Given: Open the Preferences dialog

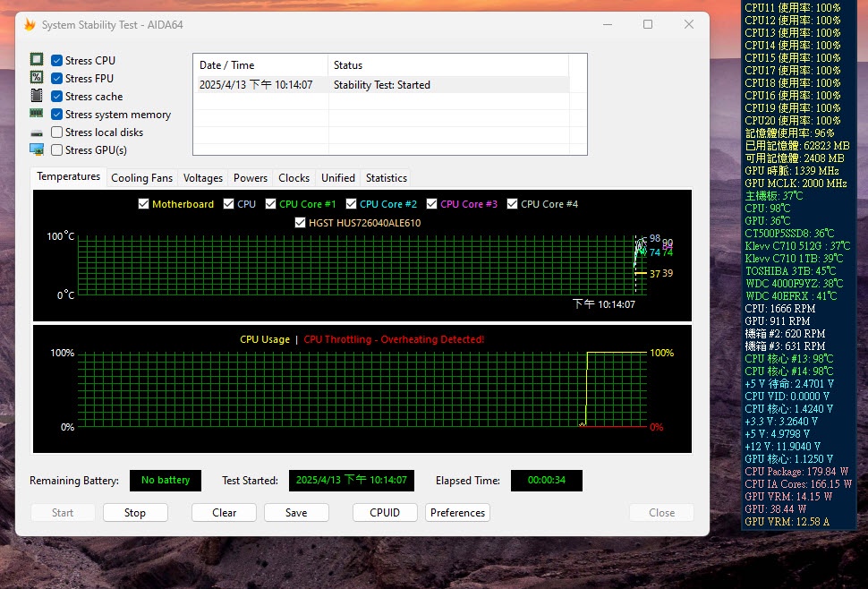Looking at the screenshot, I should click(x=457, y=513).
